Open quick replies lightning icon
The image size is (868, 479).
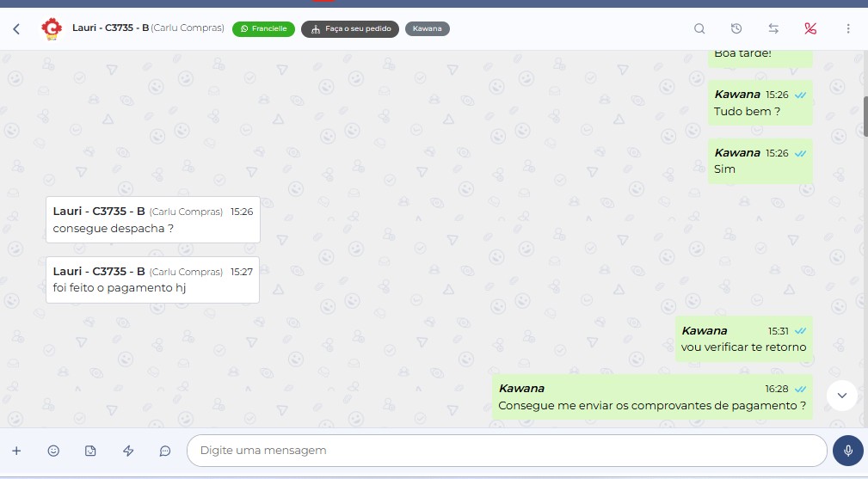pyautogui.click(x=128, y=451)
